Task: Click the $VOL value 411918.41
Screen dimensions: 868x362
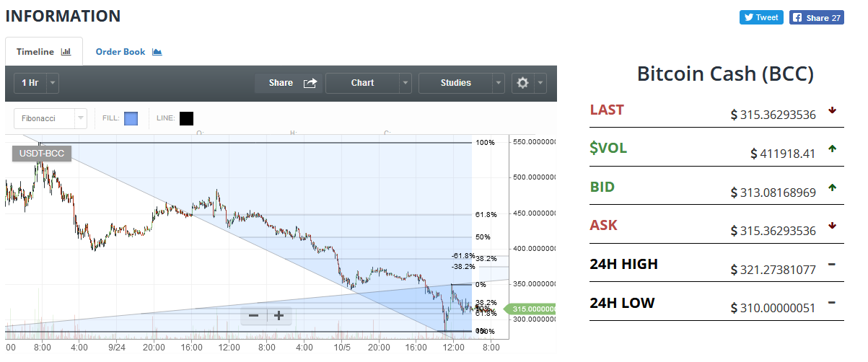Action: [783, 153]
